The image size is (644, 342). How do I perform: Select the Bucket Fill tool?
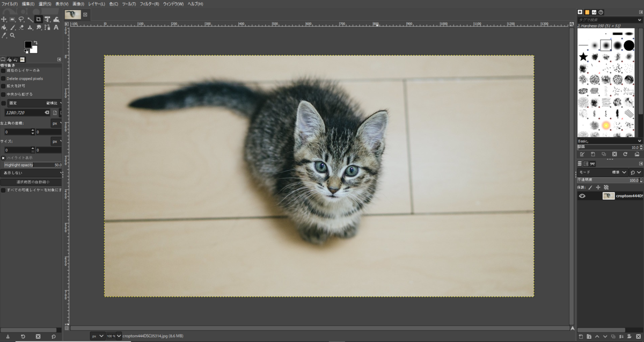pos(4,27)
